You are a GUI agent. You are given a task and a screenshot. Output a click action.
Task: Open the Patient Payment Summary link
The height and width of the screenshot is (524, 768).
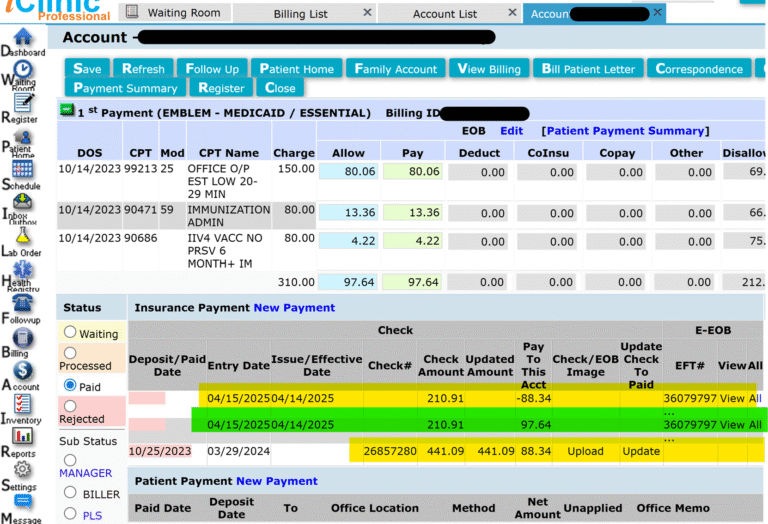pyautogui.click(x=624, y=131)
